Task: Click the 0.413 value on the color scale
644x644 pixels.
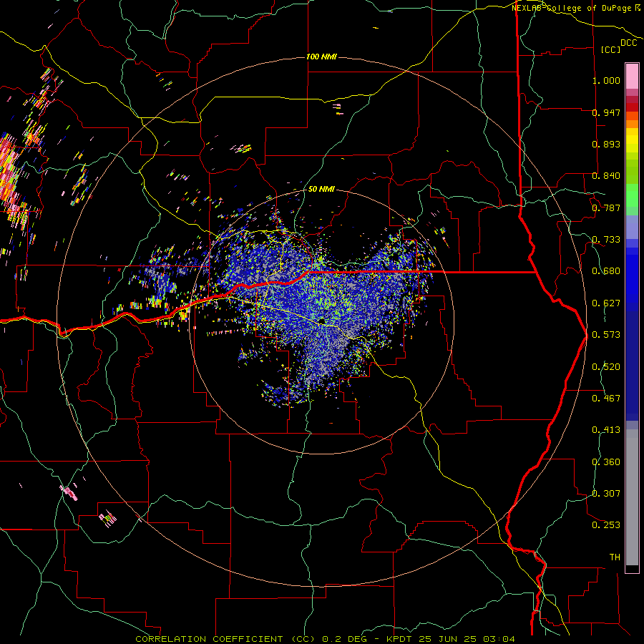Action: (606, 430)
